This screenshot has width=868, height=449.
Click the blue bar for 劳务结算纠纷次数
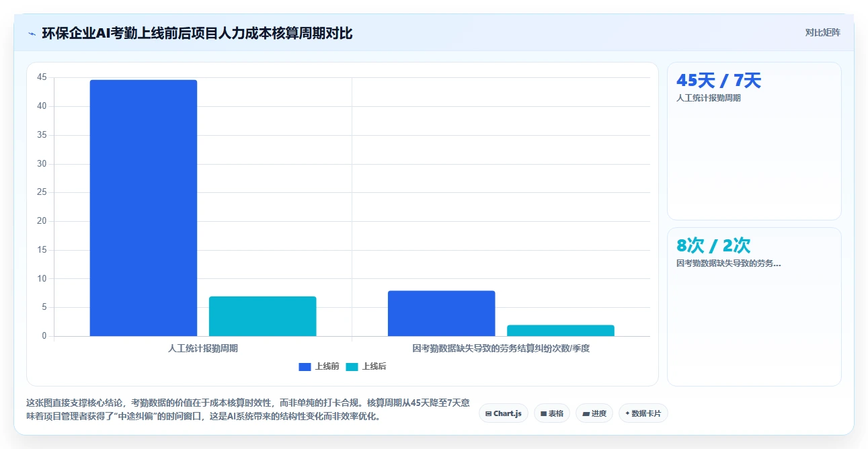[441, 313]
